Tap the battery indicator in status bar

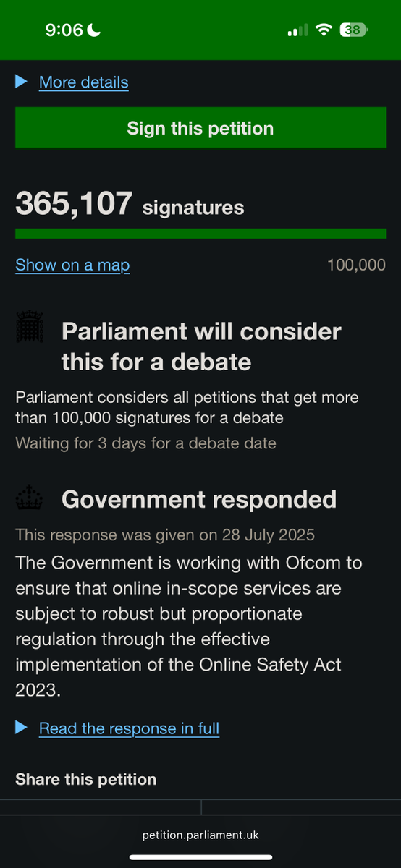point(354,30)
